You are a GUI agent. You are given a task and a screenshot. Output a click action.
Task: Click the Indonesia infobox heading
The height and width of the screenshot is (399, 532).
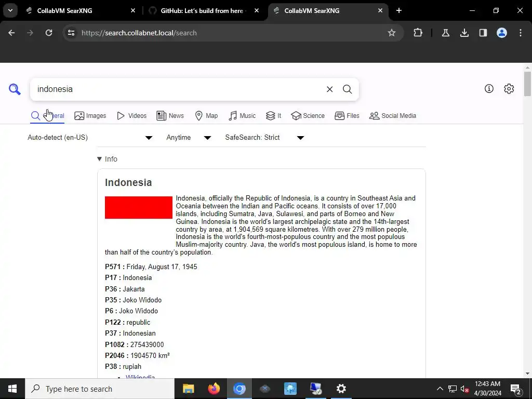pyautogui.click(x=128, y=182)
